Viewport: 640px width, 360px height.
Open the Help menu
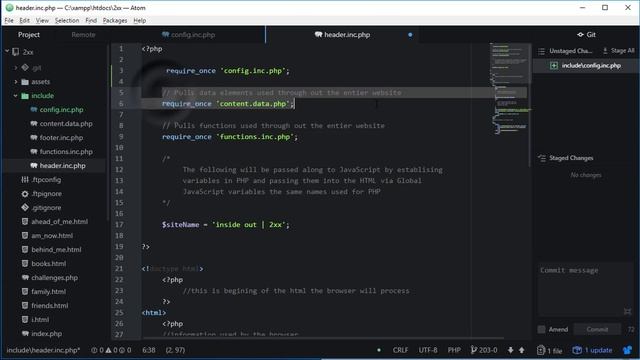pyautogui.click(x=140, y=20)
